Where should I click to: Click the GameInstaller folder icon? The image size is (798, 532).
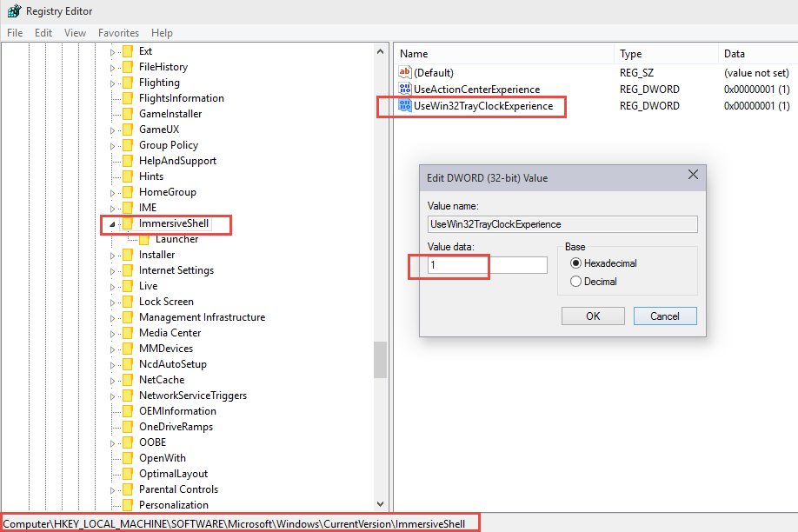click(x=128, y=114)
